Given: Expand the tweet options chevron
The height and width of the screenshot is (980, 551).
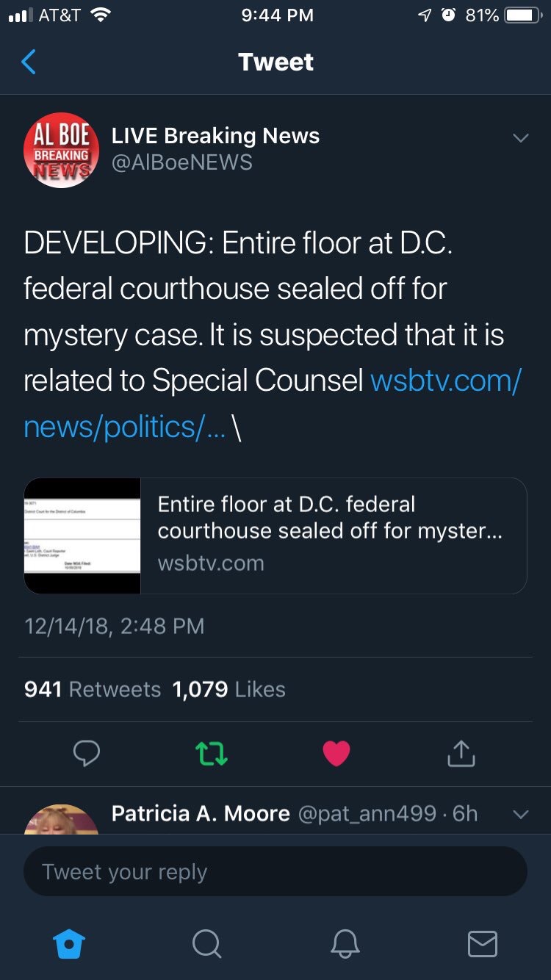Looking at the screenshot, I should [520, 138].
